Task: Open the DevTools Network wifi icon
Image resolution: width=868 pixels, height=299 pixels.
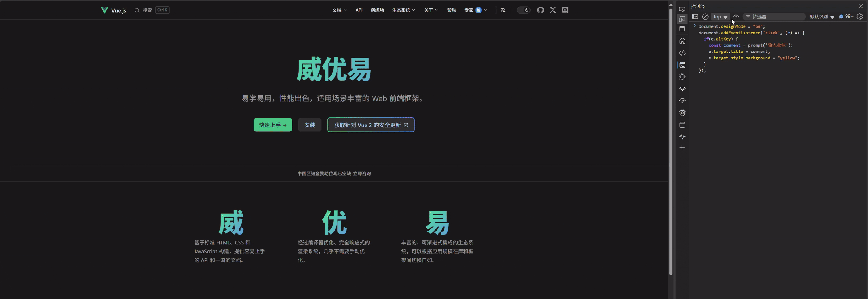Action: click(682, 89)
